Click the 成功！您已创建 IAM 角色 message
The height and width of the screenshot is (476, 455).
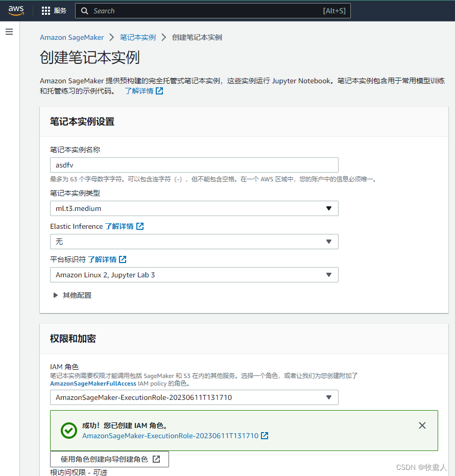(x=126, y=425)
